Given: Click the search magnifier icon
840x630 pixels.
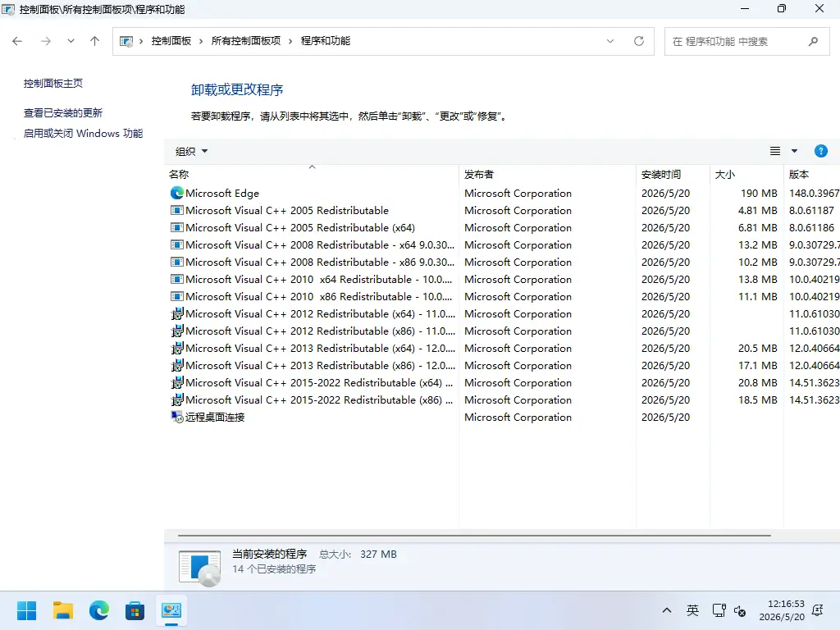Looking at the screenshot, I should pos(813,41).
